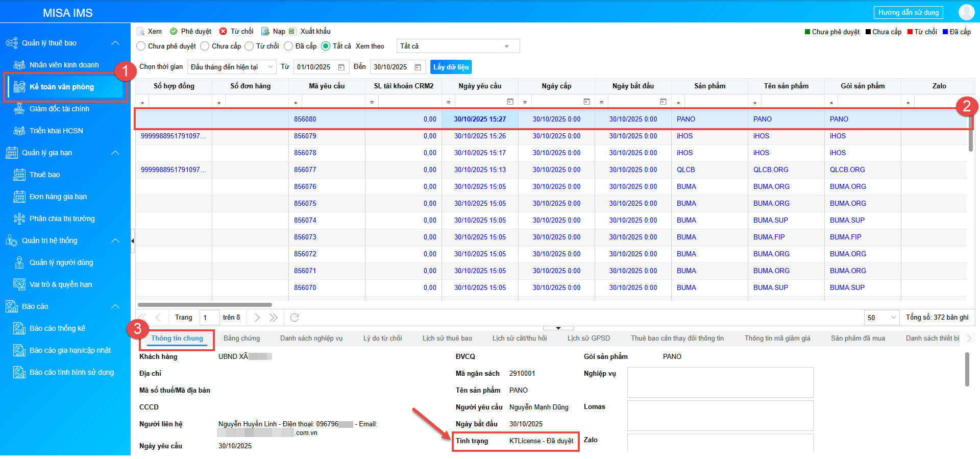This screenshot has height=459, width=980.
Task: Click the refresh icon in the pagination bar
Action: click(x=295, y=318)
